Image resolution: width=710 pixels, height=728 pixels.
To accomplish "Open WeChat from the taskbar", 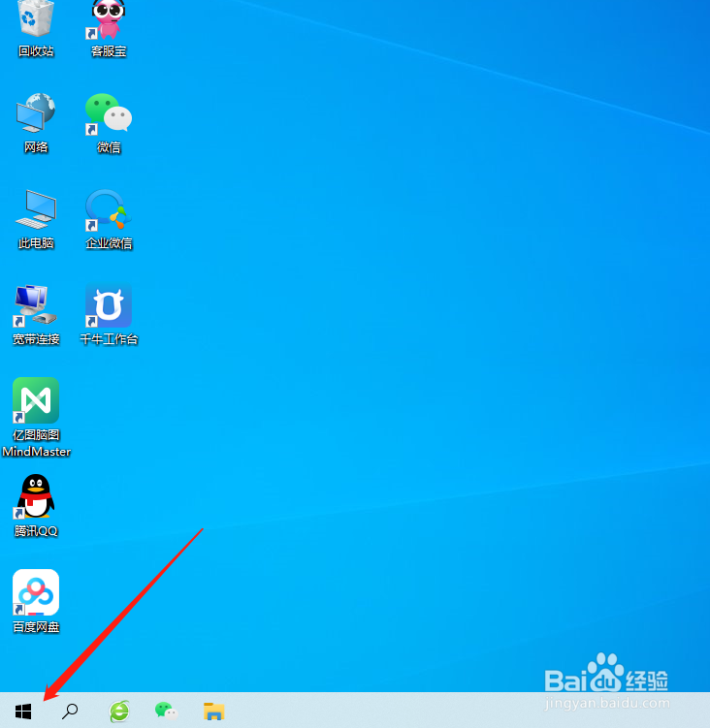I will click(x=167, y=711).
